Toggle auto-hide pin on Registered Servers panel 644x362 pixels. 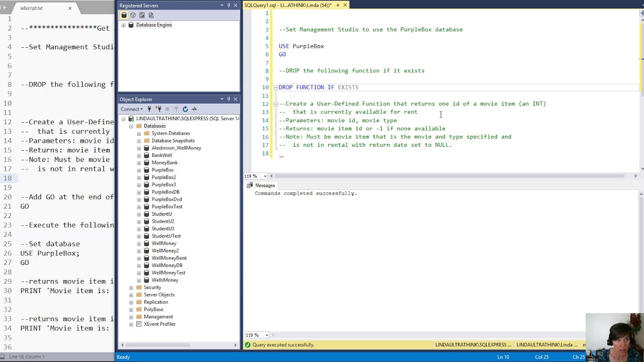pos(228,6)
